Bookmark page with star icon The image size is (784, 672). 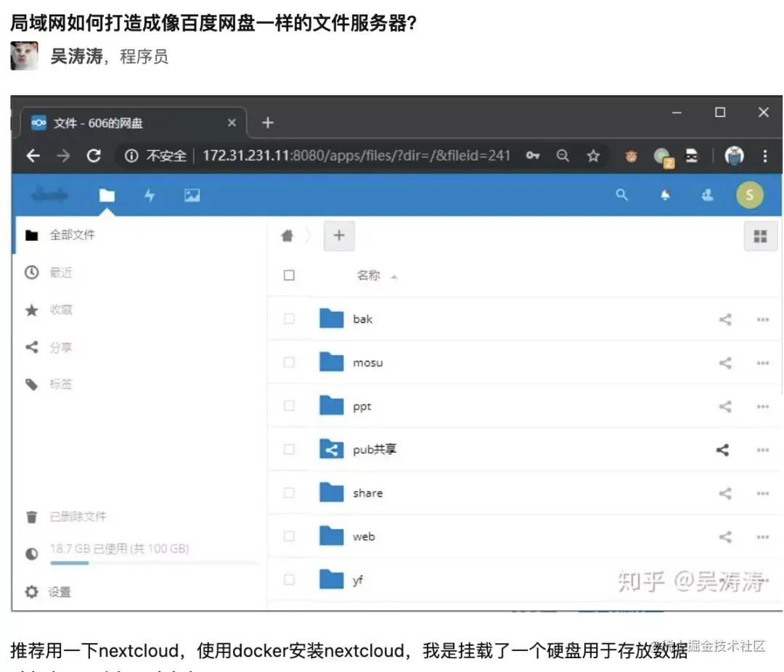coord(594,156)
